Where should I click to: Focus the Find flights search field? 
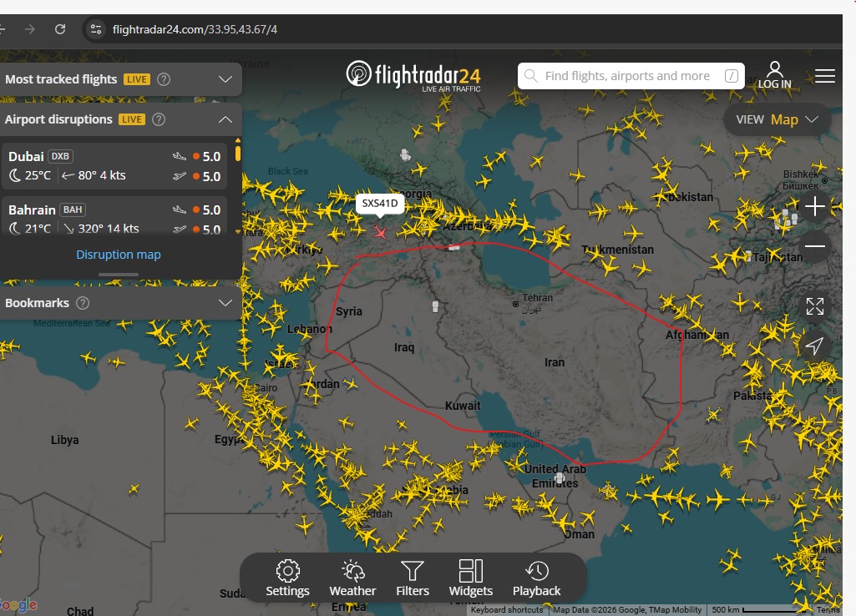click(x=631, y=76)
